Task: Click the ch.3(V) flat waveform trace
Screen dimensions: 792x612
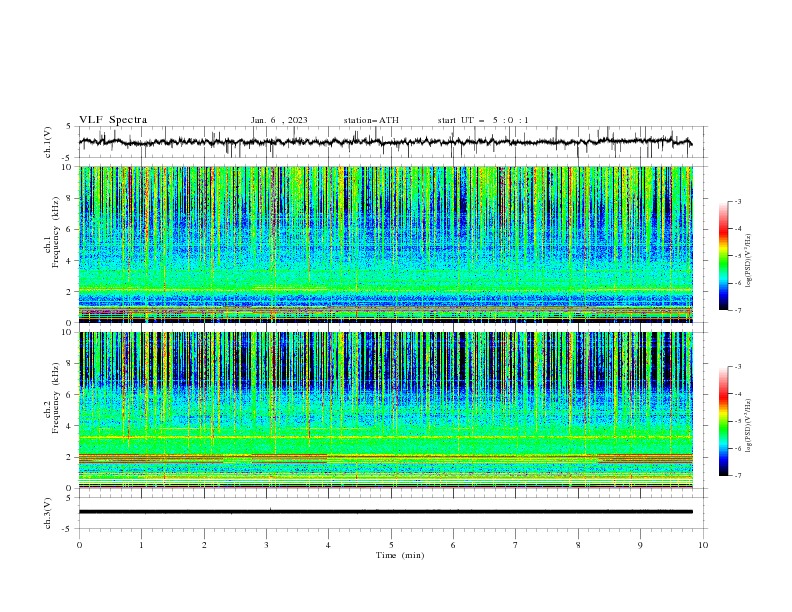Action: (386, 512)
